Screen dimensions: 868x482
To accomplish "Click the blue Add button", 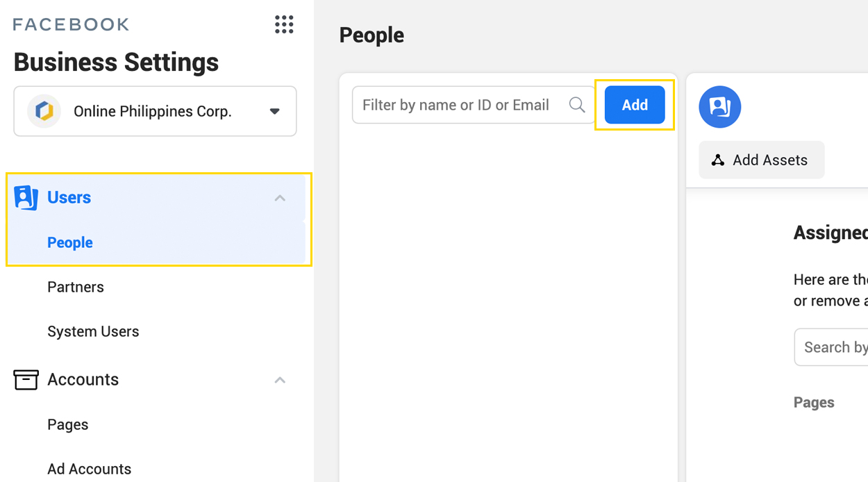I will (x=635, y=105).
